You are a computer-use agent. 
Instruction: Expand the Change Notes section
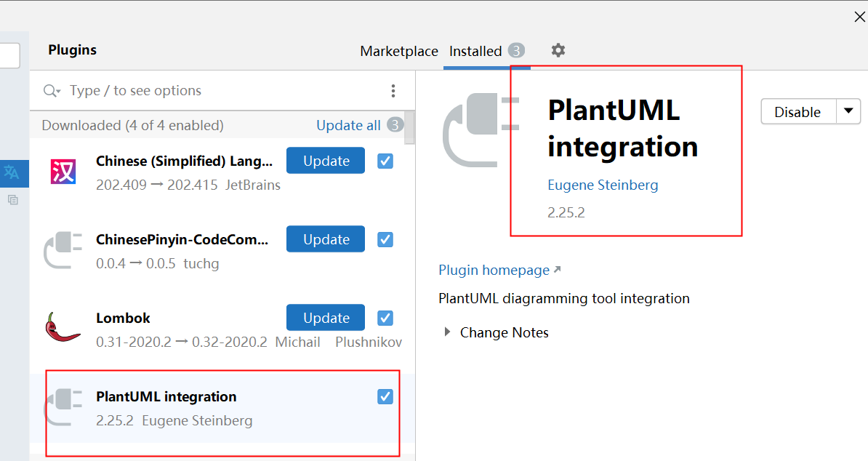pyautogui.click(x=447, y=332)
